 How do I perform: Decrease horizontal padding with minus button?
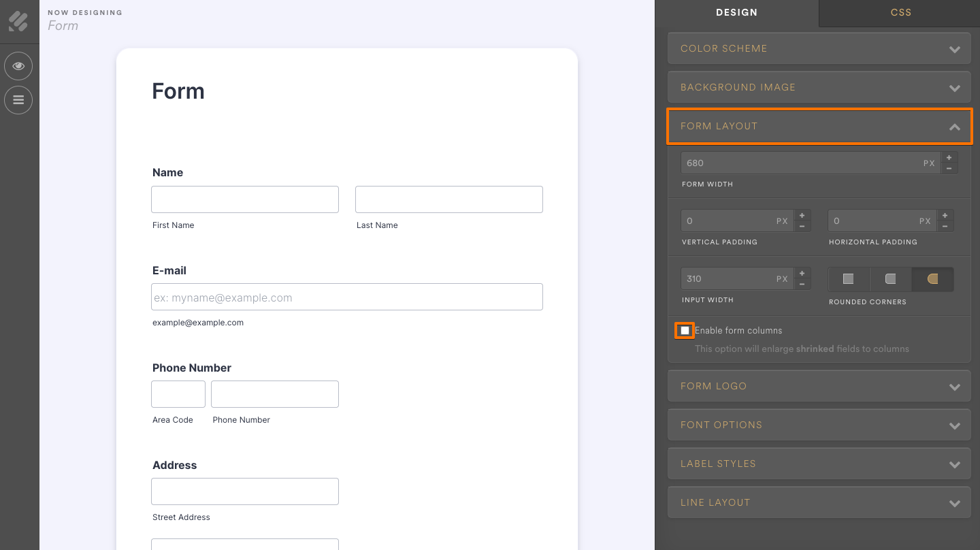945,225
